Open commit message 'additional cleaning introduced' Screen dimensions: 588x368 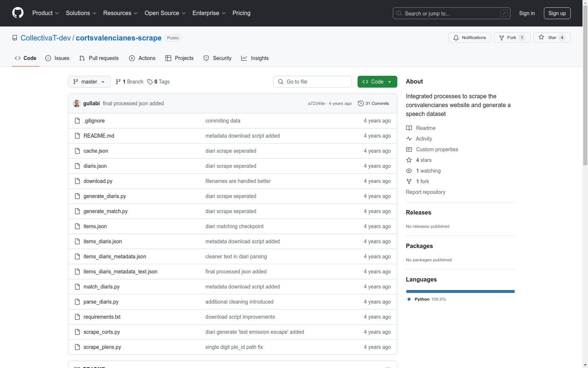(x=239, y=302)
